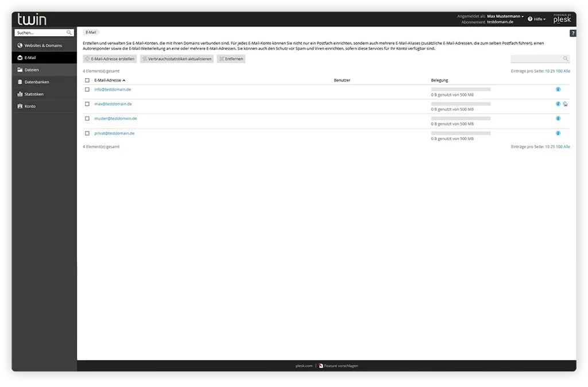Click the info icon for info@testdomain.de
The height and width of the screenshot is (387, 588).
(x=558, y=90)
